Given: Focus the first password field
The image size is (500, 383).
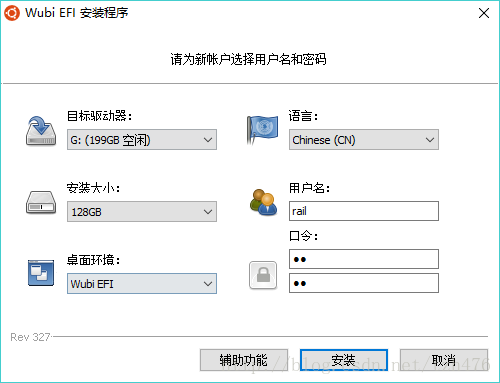Looking at the screenshot, I should [x=364, y=259].
